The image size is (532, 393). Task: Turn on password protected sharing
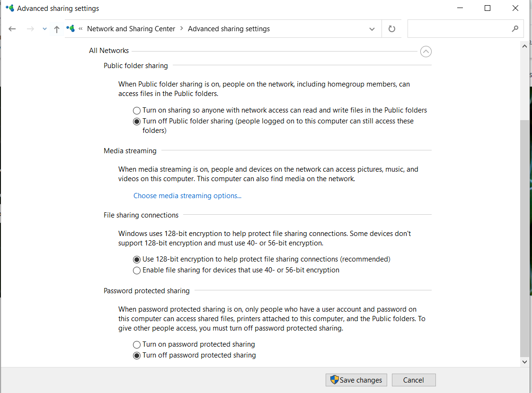[x=194, y=344]
